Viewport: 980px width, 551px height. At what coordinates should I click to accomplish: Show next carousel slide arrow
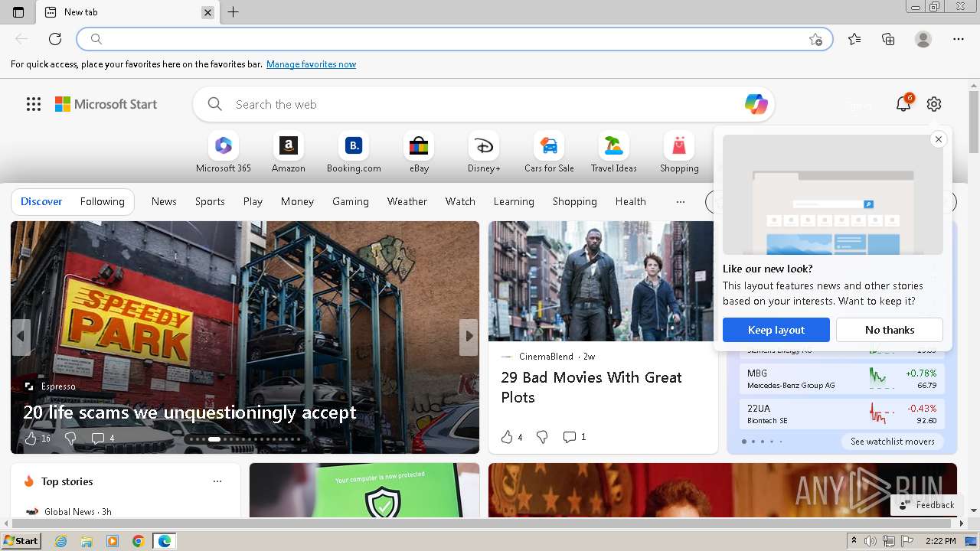point(469,336)
